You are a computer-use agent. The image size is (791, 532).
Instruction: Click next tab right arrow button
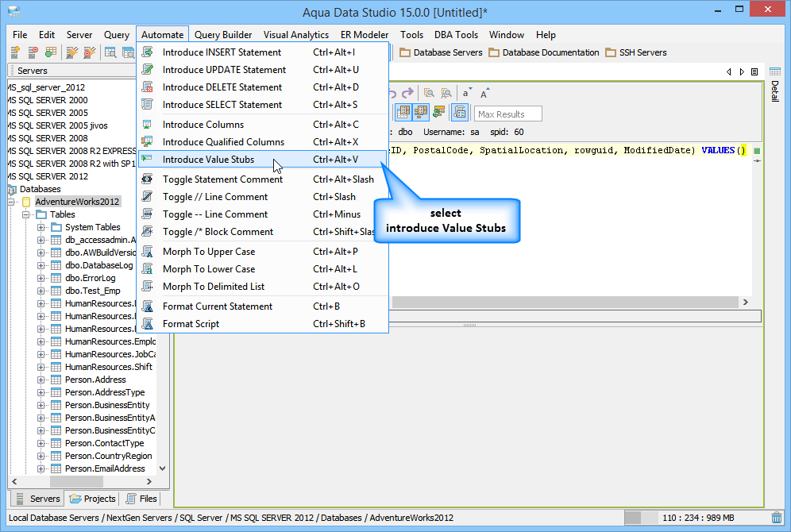point(742,71)
